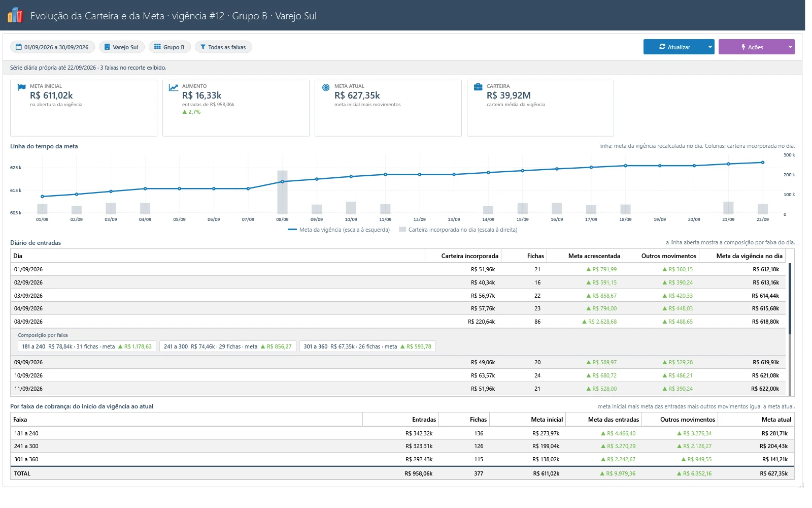The width and height of the screenshot is (812, 508).
Task: Open the Todas as faixas filter
Action: pos(223,47)
